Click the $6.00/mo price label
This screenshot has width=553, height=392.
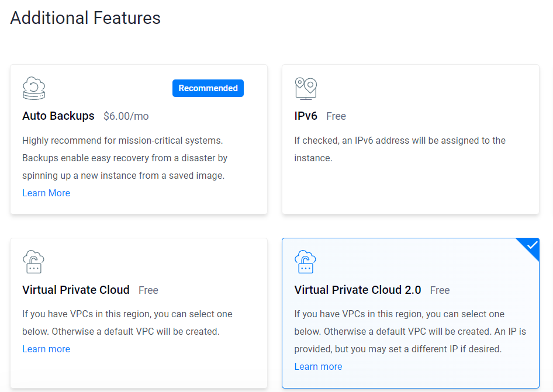click(x=126, y=116)
